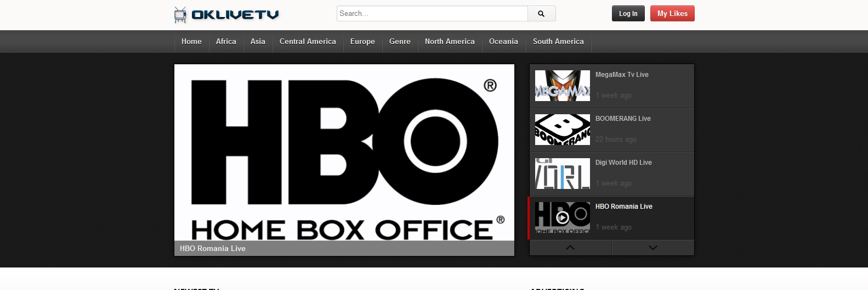Select Central America in navigation
The height and width of the screenshot is (290, 868).
pos(308,41)
